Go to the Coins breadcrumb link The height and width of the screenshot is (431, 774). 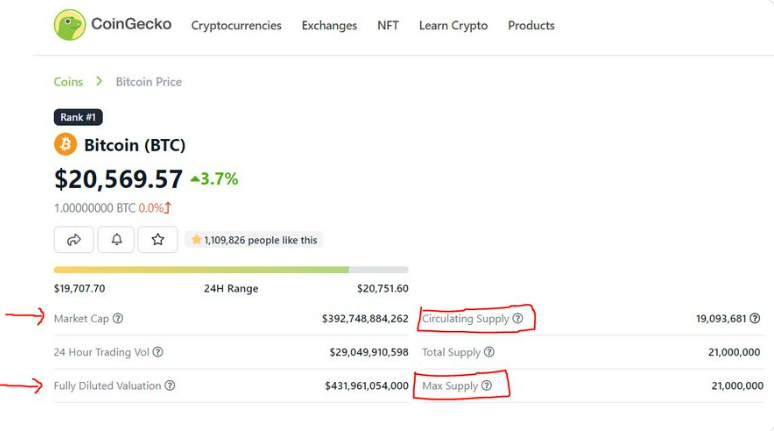[x=68, y=81]
